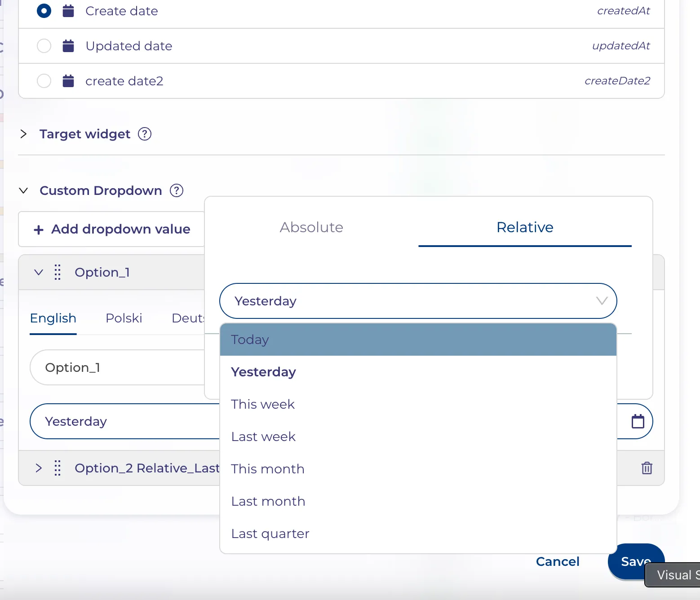Select the Create date radio button

click(44, 11)
